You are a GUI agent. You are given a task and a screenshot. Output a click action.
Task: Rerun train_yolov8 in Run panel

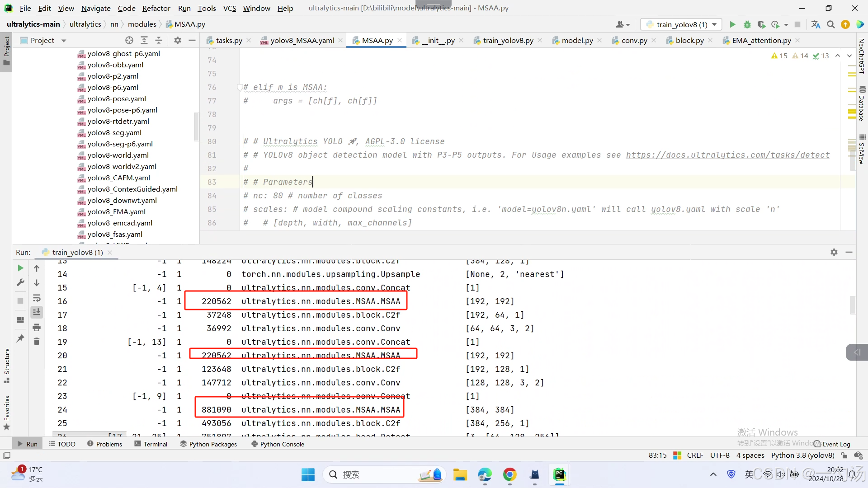click(20, 268)
